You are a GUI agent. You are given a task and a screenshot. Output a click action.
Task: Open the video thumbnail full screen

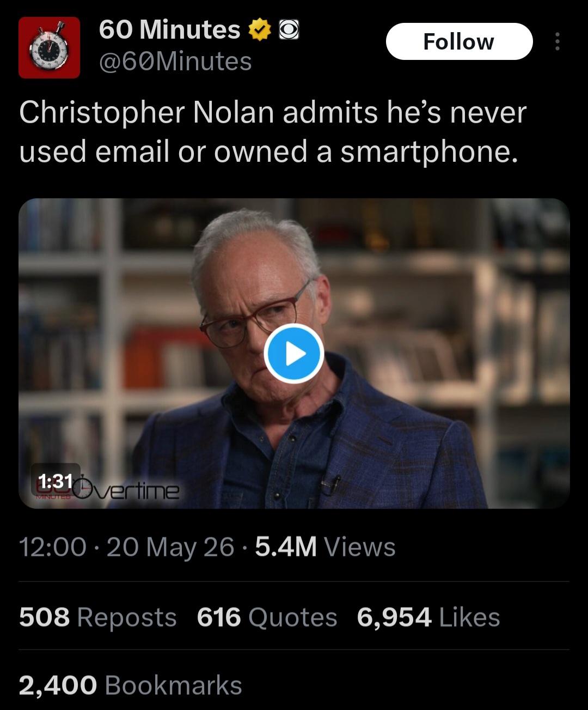pyautogui.click(x=294, y=354)
